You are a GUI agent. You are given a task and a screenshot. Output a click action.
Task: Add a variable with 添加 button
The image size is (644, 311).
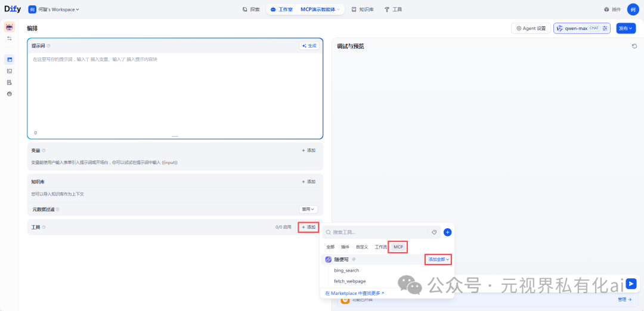pos(308,151)
